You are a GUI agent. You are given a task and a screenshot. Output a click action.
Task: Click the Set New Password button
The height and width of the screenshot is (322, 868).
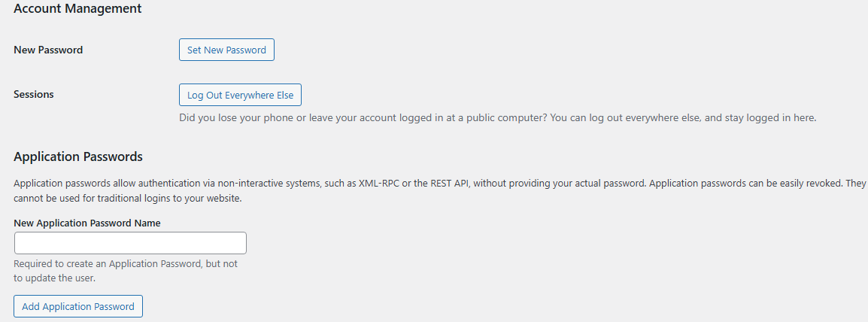point(226,50)
